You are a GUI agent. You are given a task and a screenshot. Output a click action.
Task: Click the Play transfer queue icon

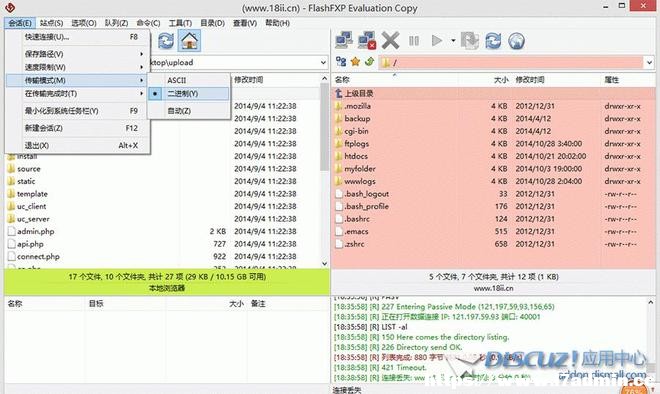437,41
